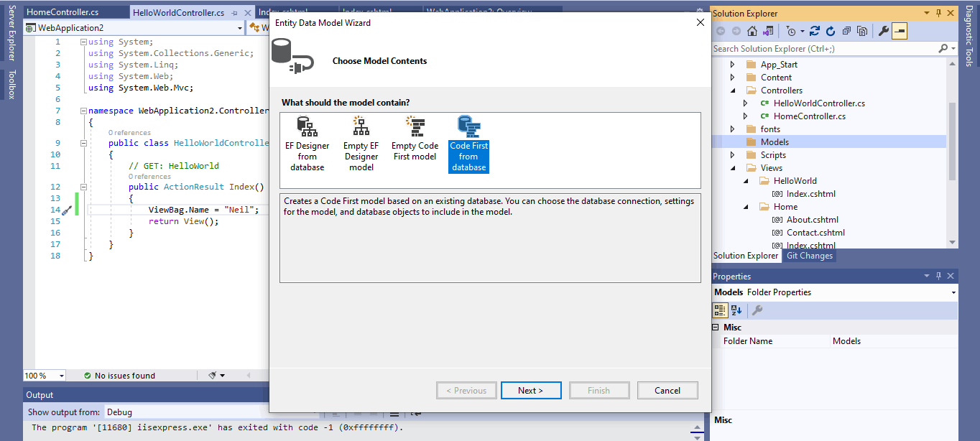Viewport: 980px width, 441px height.
Task: Collapse the Misc category in Properties
Action: coord(716,328)
